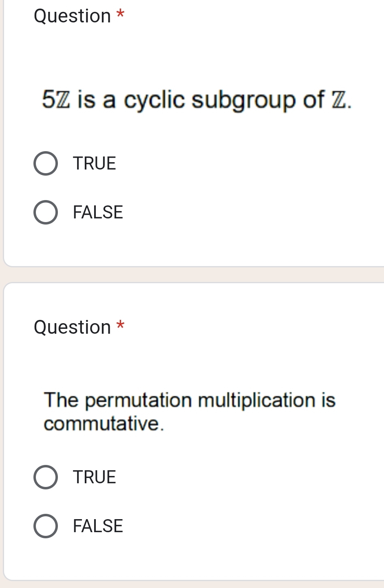
Task: Select FALSE radio for permutation multiplication question
Action: pos(45,526)
